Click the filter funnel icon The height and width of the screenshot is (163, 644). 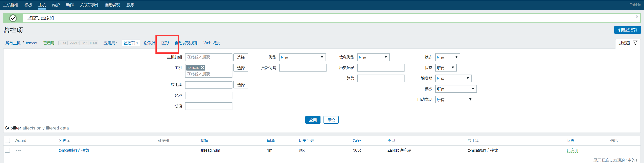(x=635, y=43)
